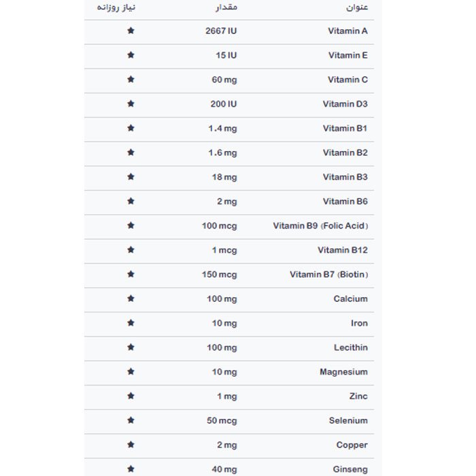The image size is (476, 476).
Task: Click the star icon next to Calcium
Action: [x=131, y=299]
